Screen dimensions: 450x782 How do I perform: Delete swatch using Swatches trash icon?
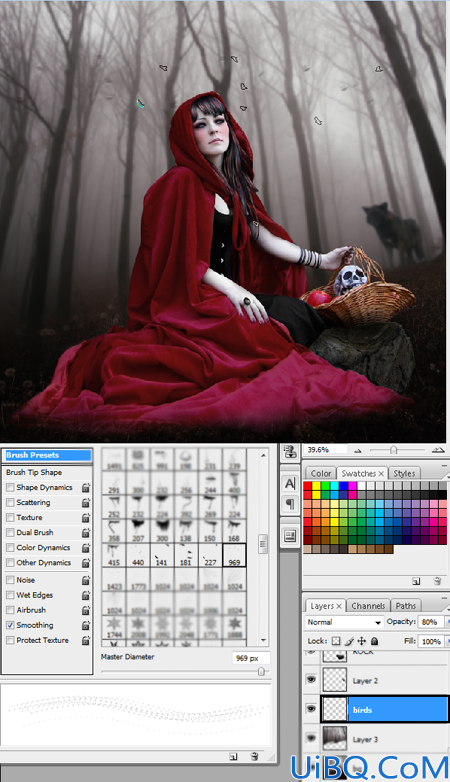tap(437, 581)
